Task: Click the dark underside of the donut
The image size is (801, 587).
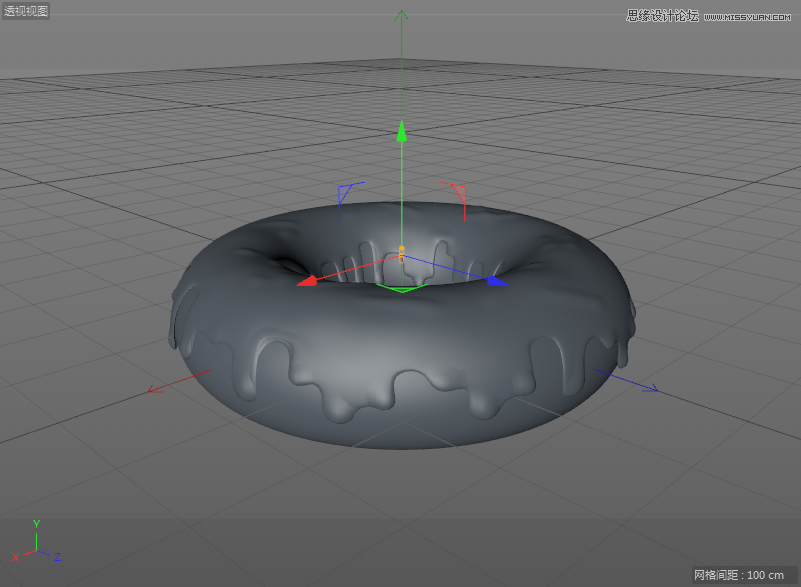Action: 400,432
